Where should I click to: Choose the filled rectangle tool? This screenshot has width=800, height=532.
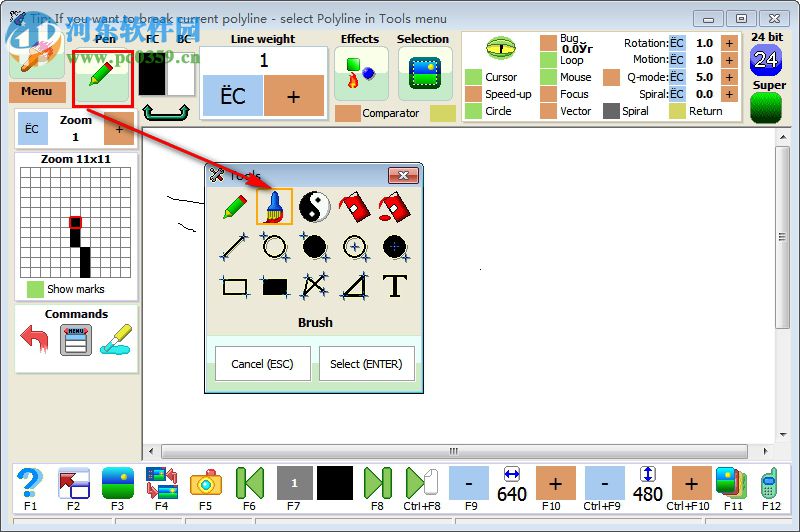pyautogui.click(x=274, y=287)
